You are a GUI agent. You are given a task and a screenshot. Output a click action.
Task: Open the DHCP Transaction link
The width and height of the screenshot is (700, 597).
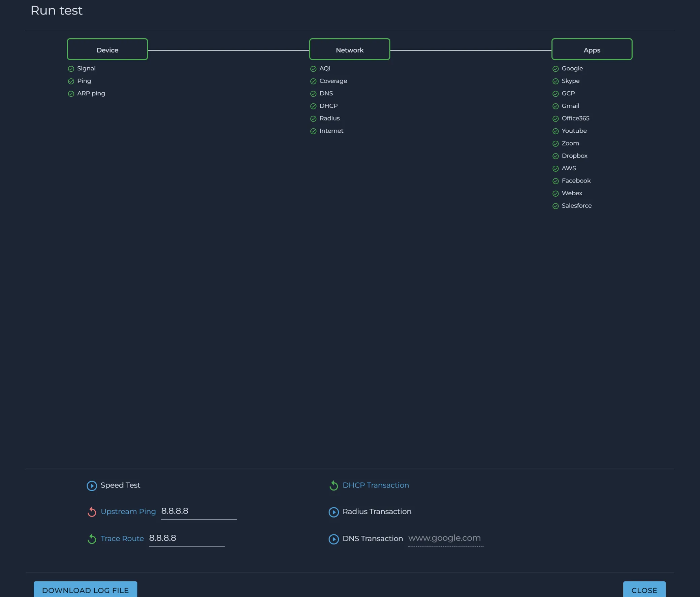tap(376, 485)
